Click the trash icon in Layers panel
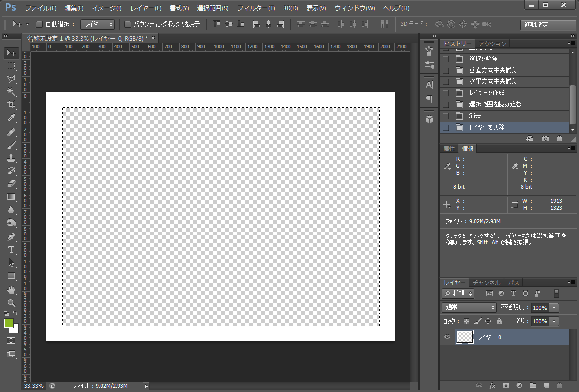 tap(559, 385)
